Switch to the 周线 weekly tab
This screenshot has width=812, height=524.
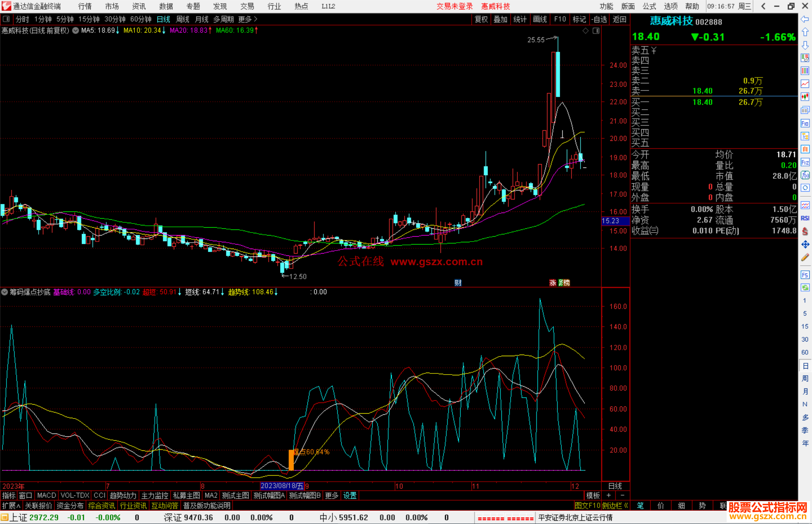point(183,19)
